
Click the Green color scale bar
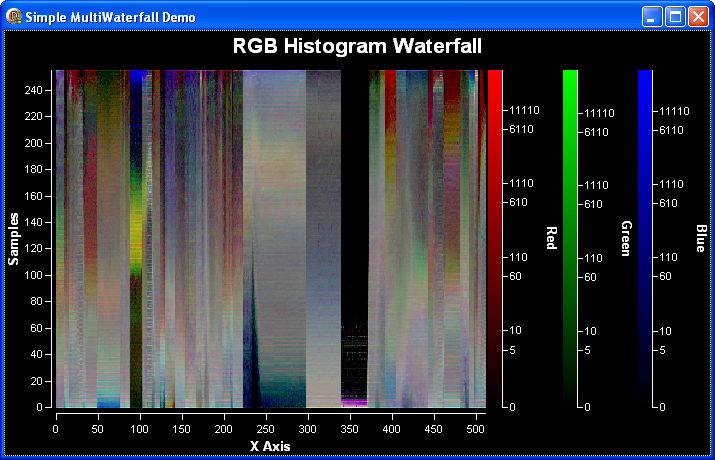pyautogui.click(x=570, y=238)
